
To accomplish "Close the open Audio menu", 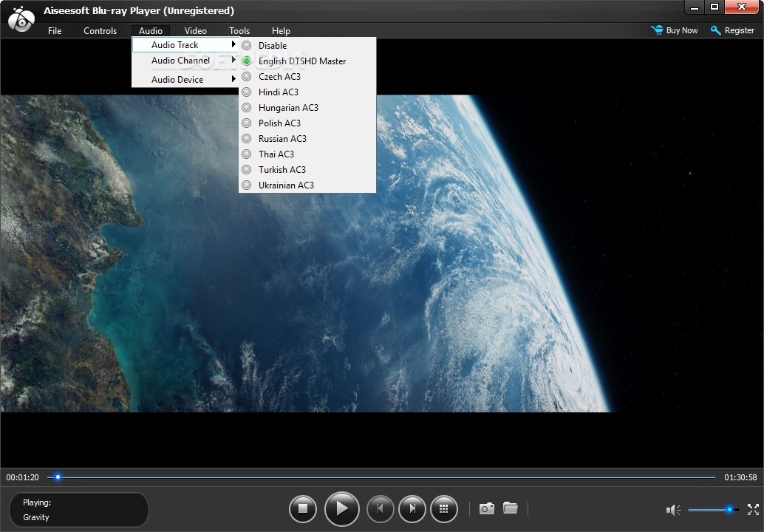I will pyautogui.click(x=151, y=31).
